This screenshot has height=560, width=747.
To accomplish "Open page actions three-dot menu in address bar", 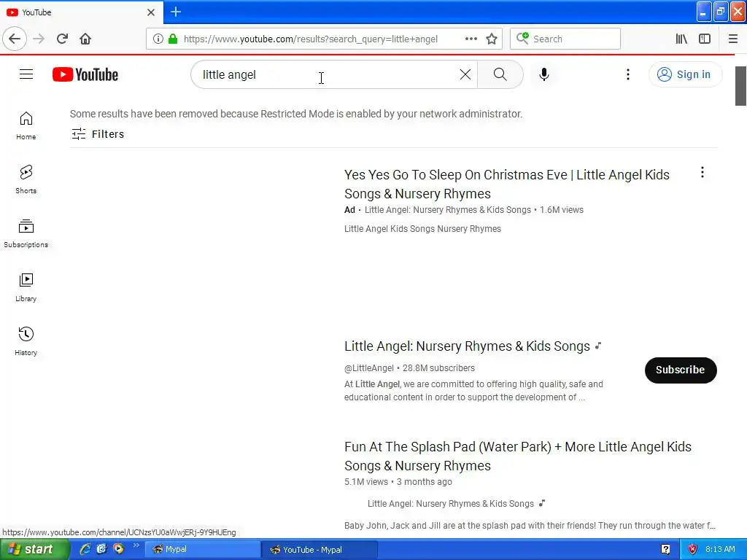I will click(471, 39).
